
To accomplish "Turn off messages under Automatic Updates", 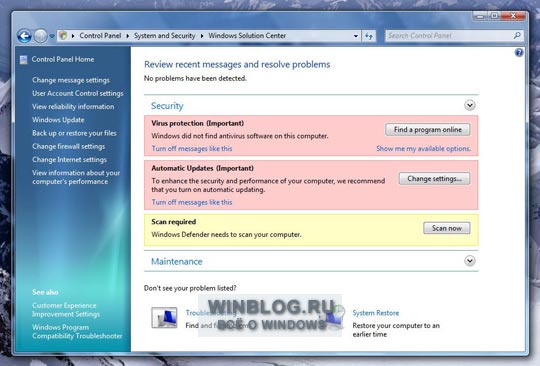I will click(x=192, y=202).
